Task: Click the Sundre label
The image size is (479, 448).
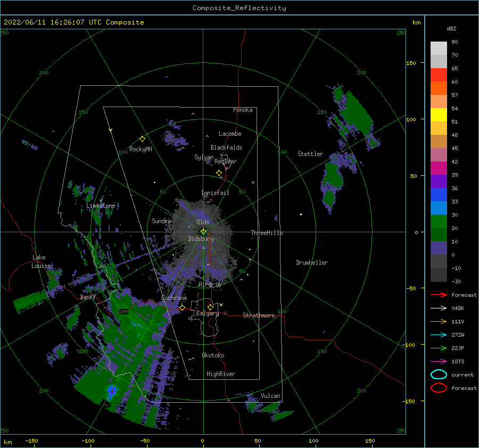Action: pyautogui.click(x=161, y=221)
